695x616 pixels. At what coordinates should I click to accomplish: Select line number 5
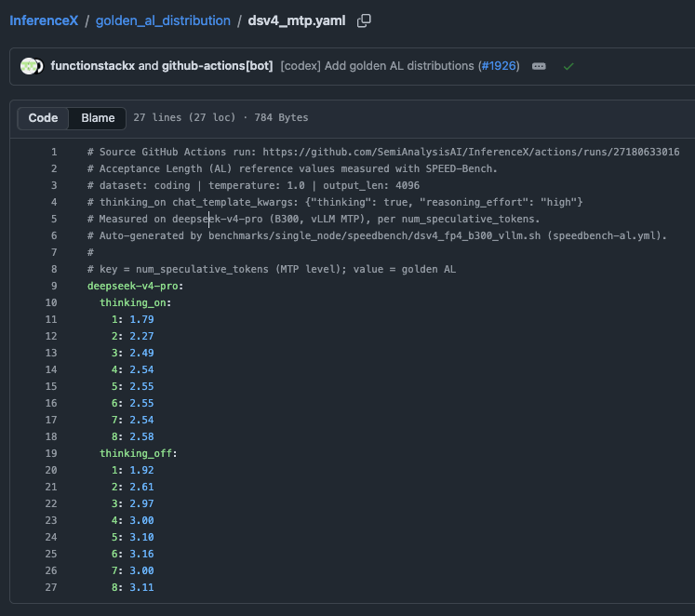[x=54, y=219]
